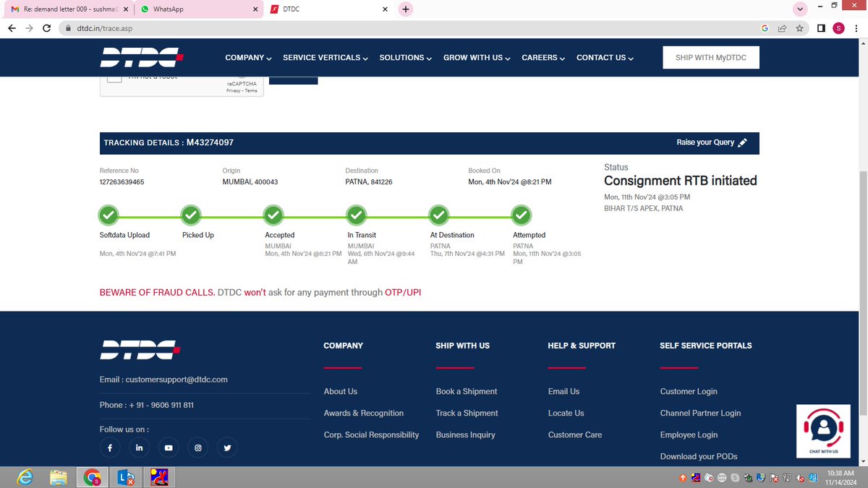Open the Locate Us link
Image resolution: width=868 pixels, height=488 pixels.
(566, 413)
